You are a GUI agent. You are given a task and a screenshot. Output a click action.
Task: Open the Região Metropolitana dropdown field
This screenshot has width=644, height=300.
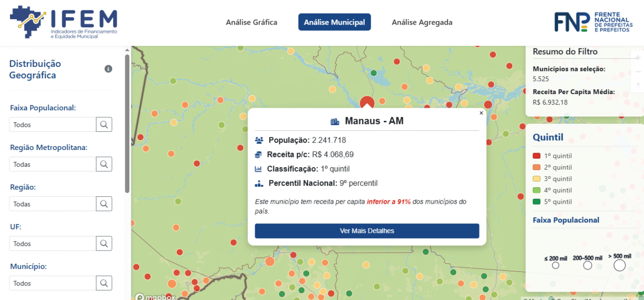point(52,164)
